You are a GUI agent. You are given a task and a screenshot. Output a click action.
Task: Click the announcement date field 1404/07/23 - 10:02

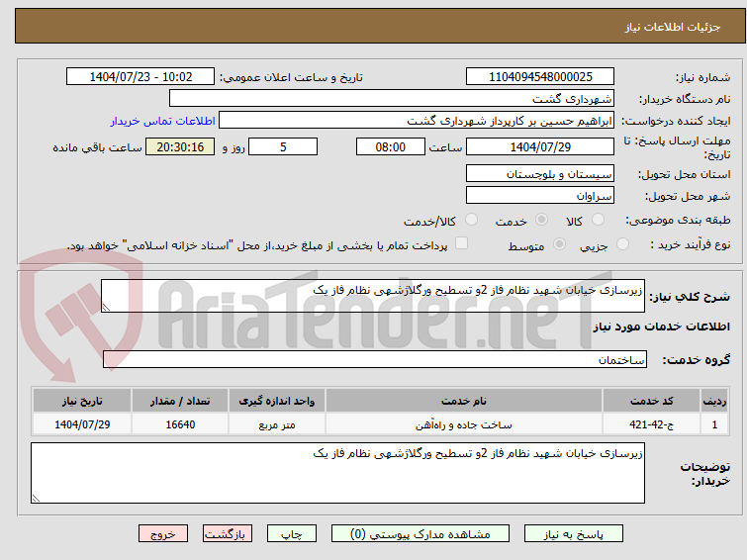tap(140, 77)
